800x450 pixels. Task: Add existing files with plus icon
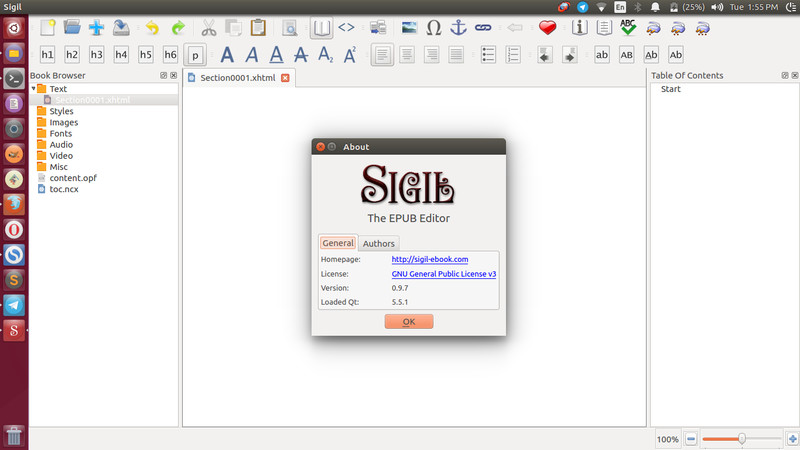point(96,28)
